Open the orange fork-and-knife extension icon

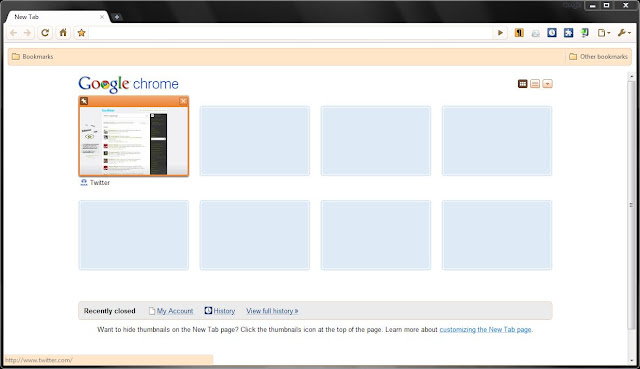[519, 33]
